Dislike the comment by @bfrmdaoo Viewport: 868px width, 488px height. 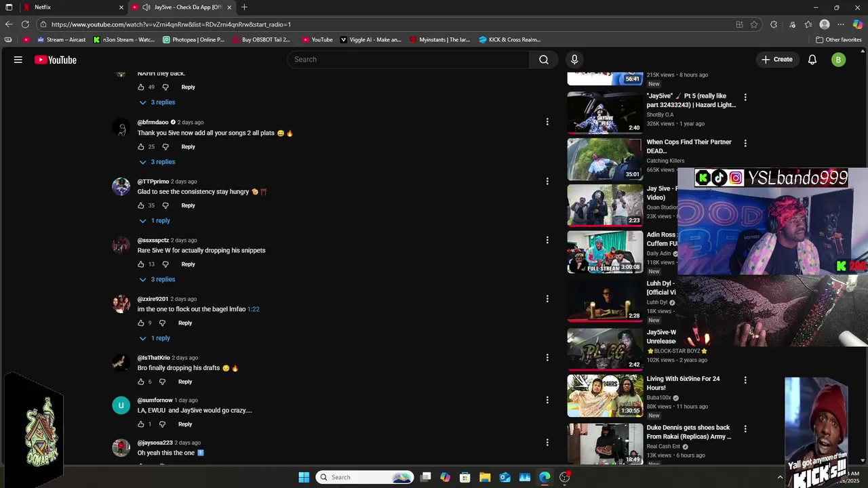[x=165, y=146]
